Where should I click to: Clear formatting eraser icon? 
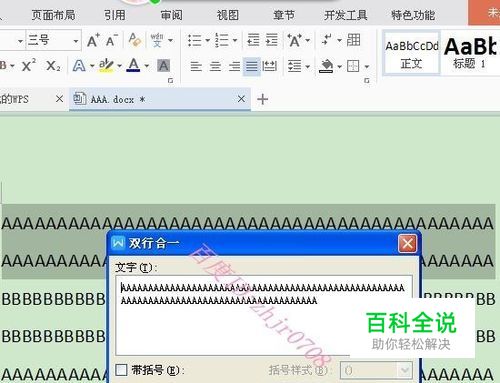(x=134, y=40)
